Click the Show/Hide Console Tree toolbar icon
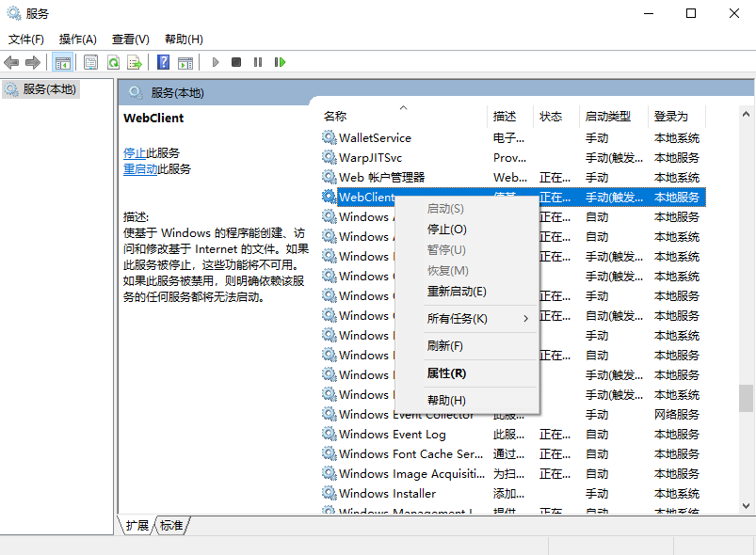 pyautogui.click(x=63, y=62)
